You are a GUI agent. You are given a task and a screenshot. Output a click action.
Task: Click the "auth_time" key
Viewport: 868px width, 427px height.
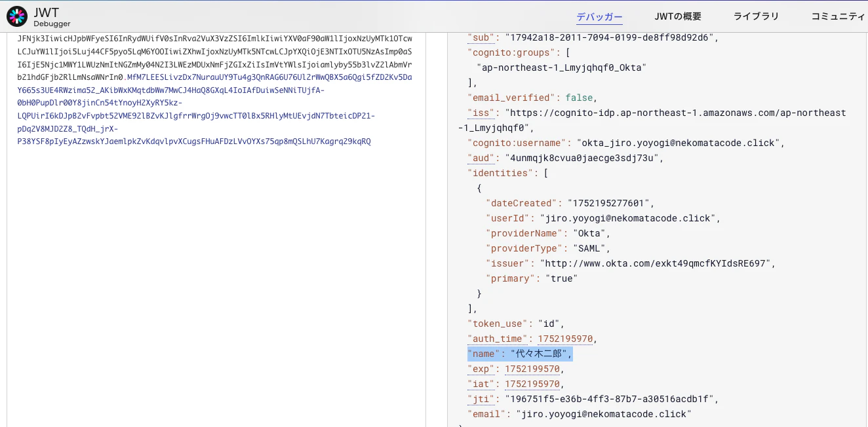coord(498,339)
